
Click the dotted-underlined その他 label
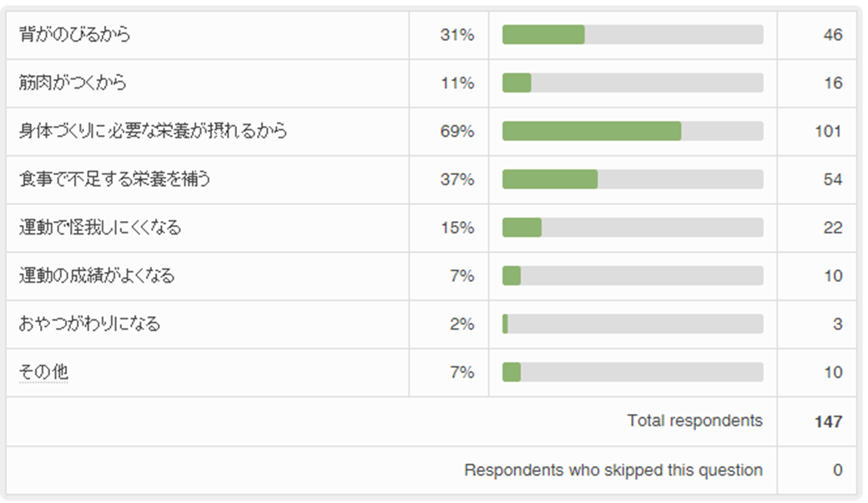(x=43, y=372)
